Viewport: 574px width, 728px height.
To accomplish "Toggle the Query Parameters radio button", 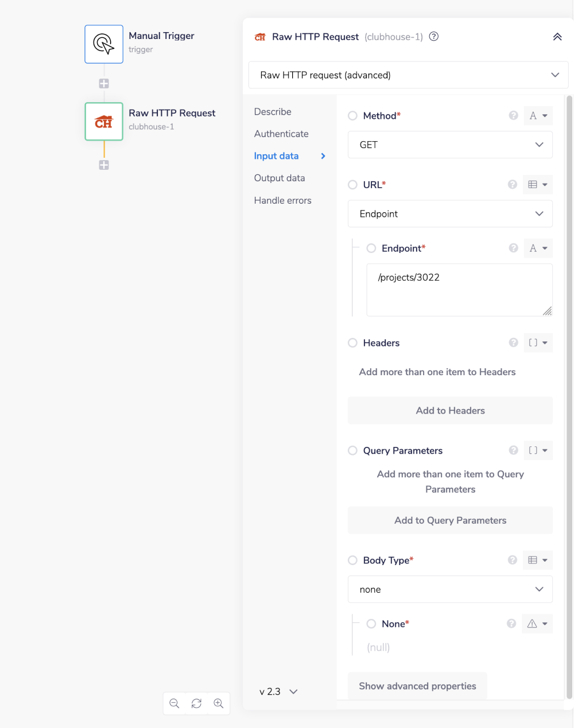I will [x=352, y=451].
